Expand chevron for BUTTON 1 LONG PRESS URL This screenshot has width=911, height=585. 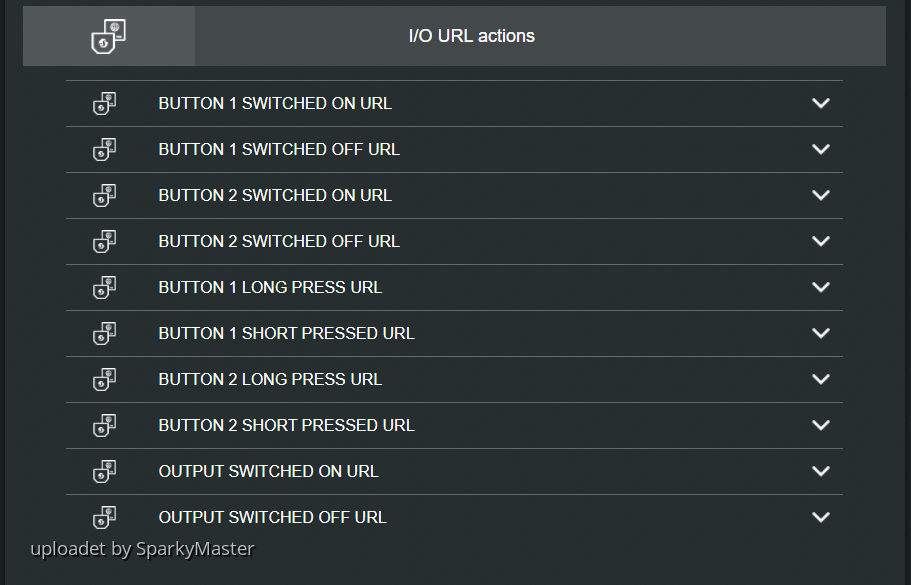pos(821,287)
